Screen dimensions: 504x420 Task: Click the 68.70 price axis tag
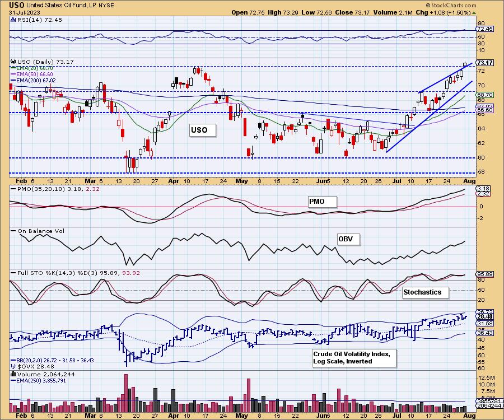pos(485,95)
